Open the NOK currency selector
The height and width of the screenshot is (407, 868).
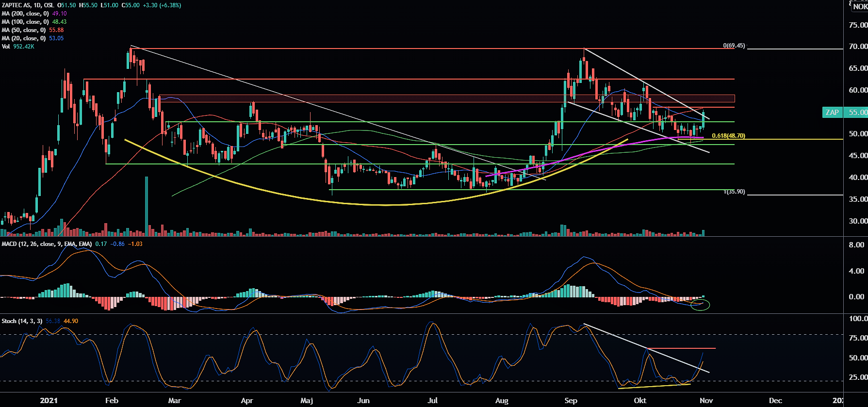(x=859, y=7)
